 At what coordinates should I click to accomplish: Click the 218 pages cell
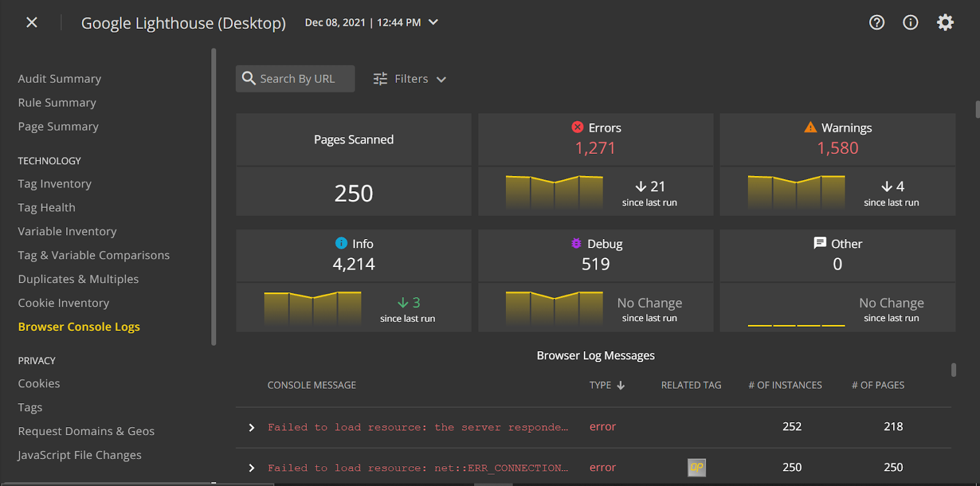click(893, 427)
